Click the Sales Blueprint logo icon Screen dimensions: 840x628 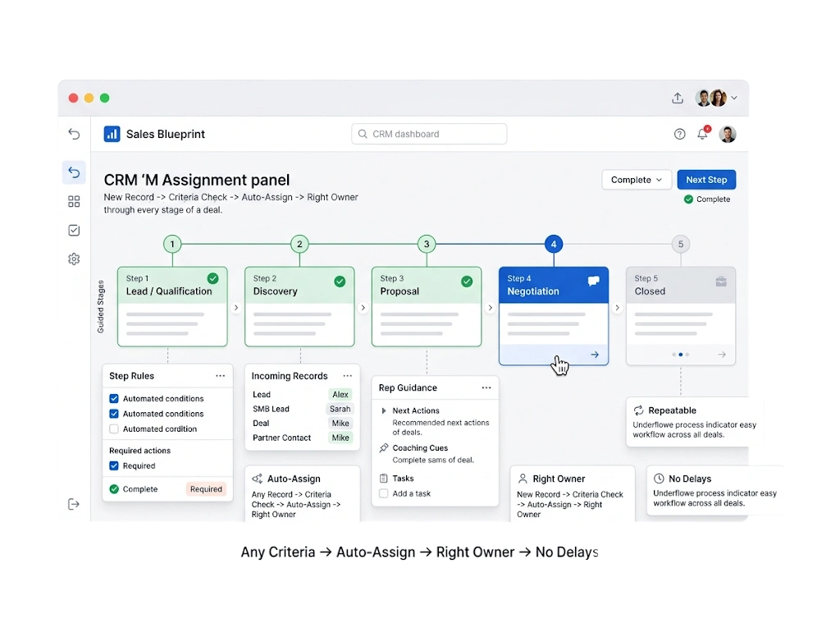click(x=112, y=134)
